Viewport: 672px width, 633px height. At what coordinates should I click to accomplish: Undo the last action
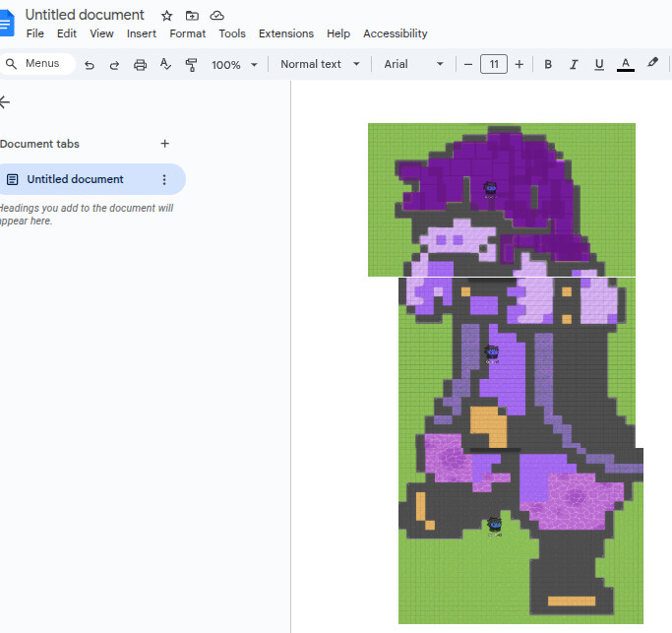click(90, 65)
